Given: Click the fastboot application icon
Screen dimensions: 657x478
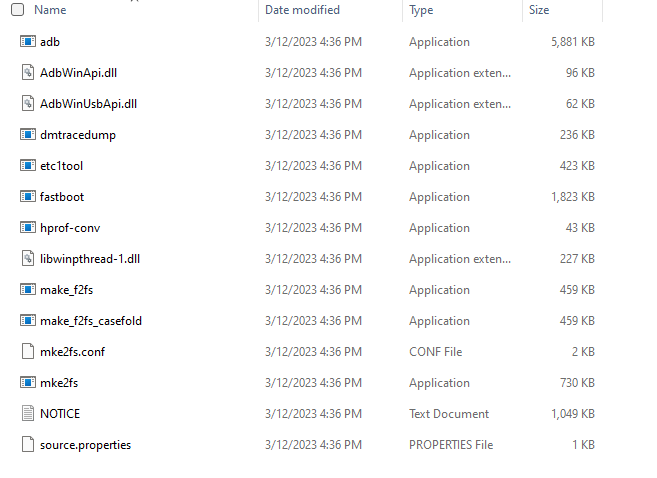Looking at the screenshot, I should (x=28, y=197).
